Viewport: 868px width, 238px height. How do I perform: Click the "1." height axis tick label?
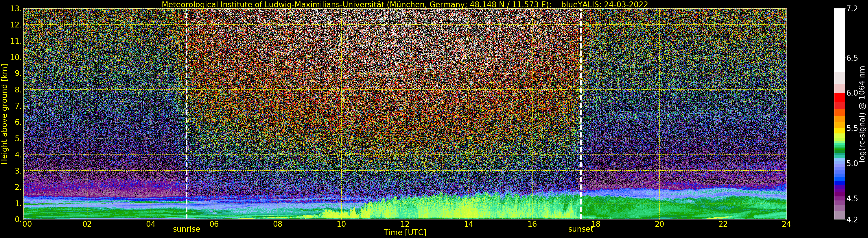pyautogui.click(x=18, y=203)
